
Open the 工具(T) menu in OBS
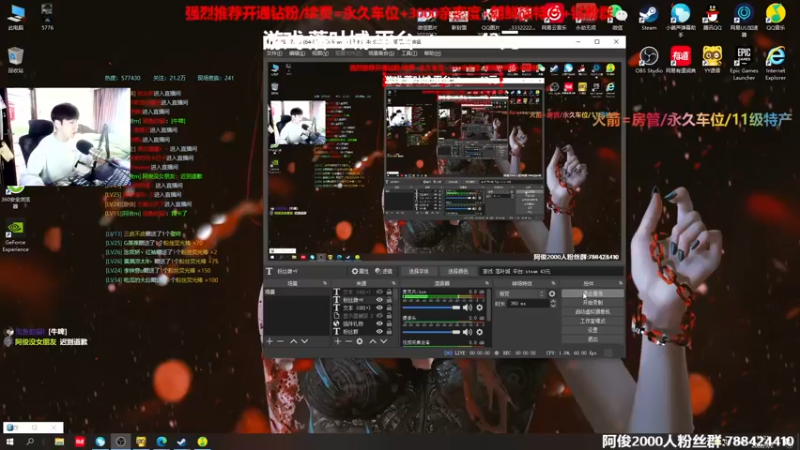[409, 54]
